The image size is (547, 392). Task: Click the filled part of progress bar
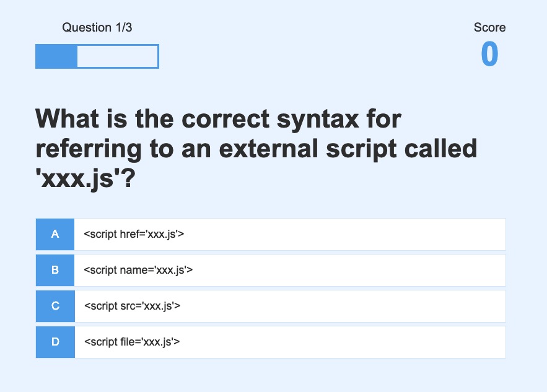pos(56,56)
